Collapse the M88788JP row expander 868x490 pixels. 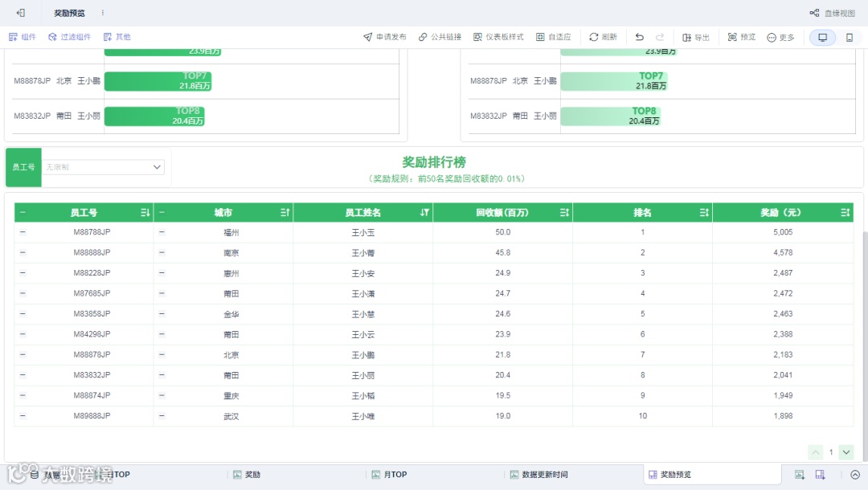(23, 232)
